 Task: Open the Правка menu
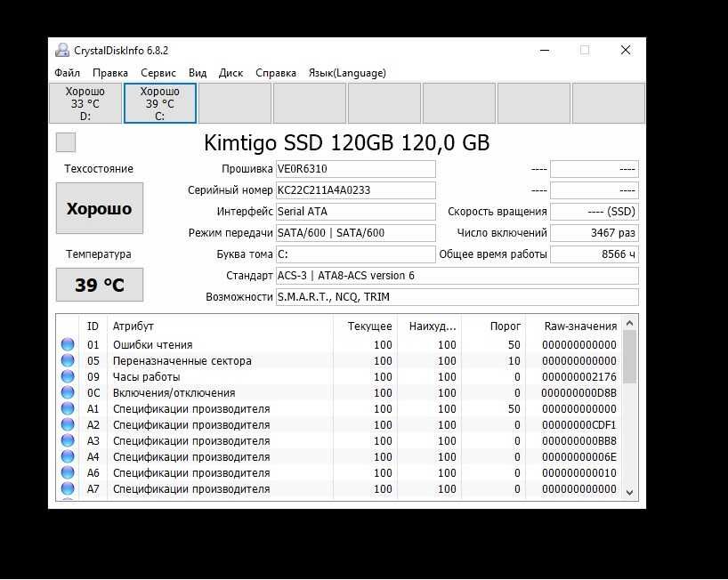coord(110,73)
